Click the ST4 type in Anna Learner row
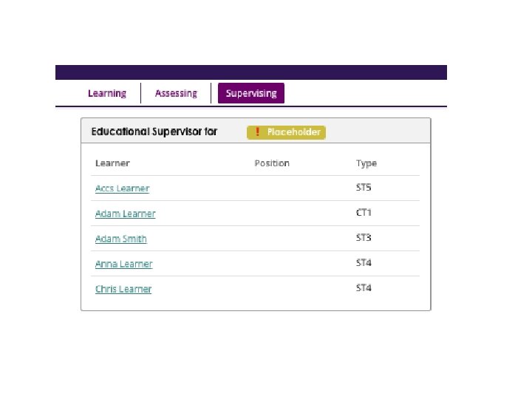This screenshot has width=532, height=399. tap(364, 262)
